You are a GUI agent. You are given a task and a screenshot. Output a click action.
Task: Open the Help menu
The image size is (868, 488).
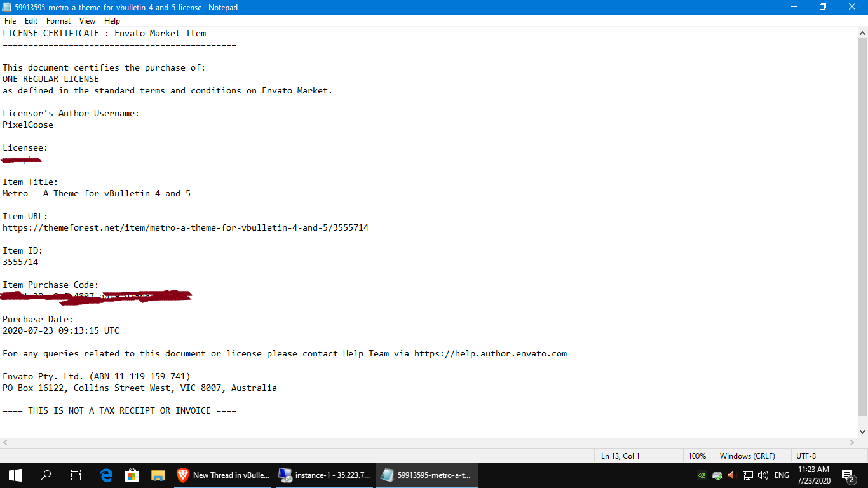click(112, 21)
